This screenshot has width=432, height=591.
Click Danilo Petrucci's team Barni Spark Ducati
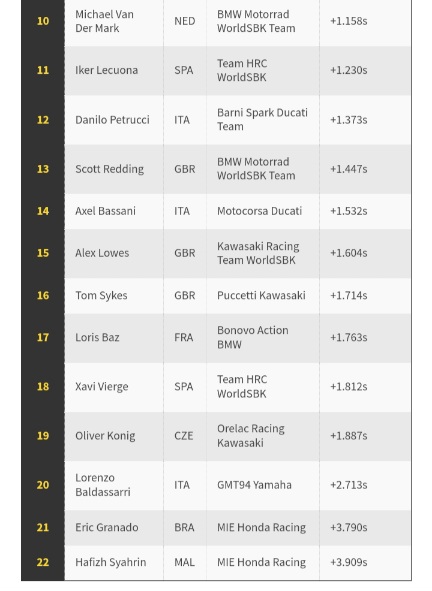click(x=262, y=119)
